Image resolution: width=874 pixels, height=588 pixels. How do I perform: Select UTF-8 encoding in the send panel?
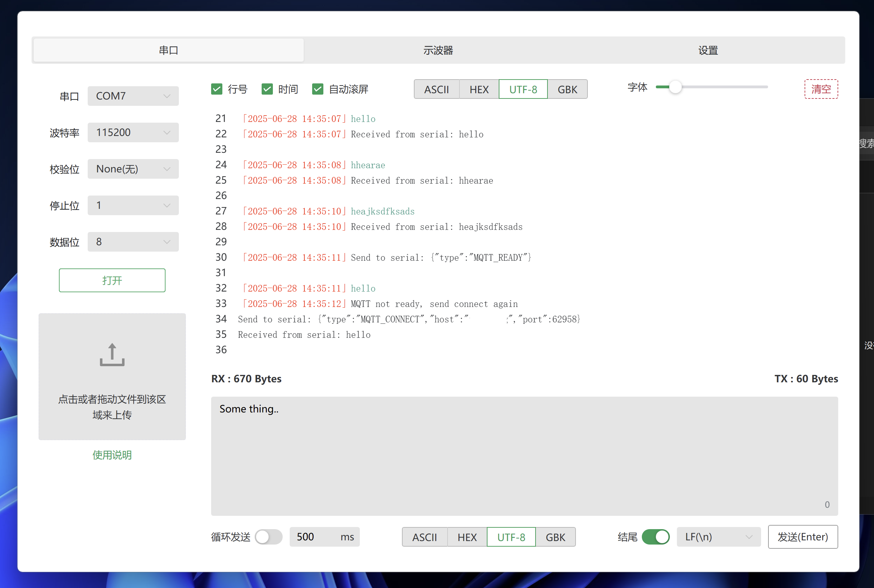511,537
